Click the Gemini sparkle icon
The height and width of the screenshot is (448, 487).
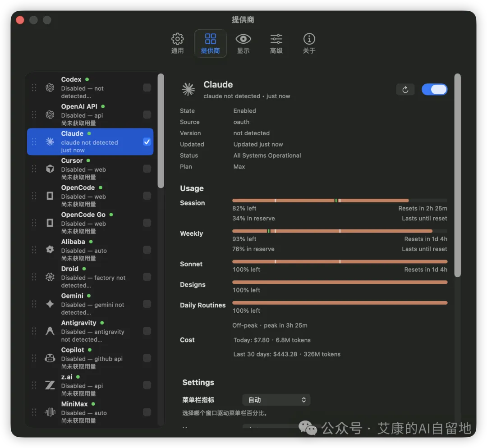click(50, 304)
